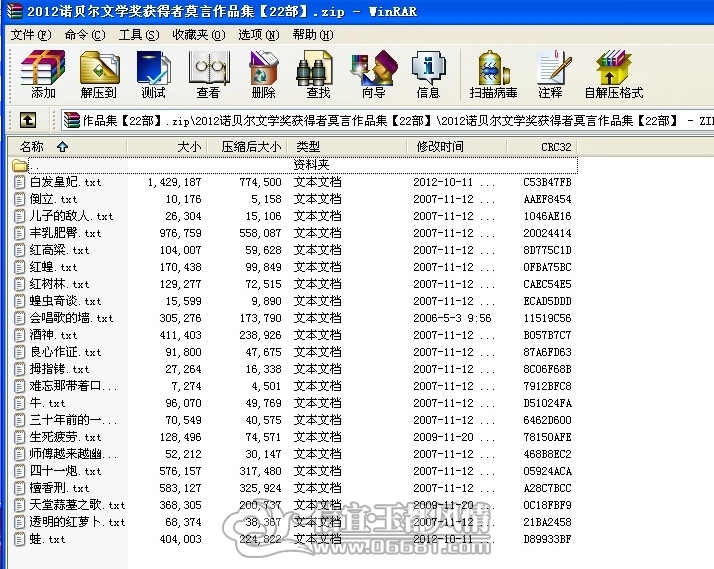Screen dimensions: 714x569
Task: Select the file 会唱歌的墙.txt
Action: click(71, 318)
